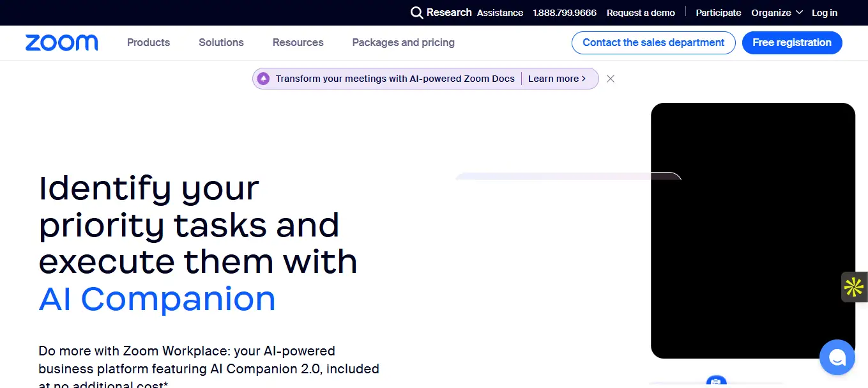Click the purple AI sparkle icon in the banner
Viewport: 868px width, 388px height.
[x=264, y=78]
